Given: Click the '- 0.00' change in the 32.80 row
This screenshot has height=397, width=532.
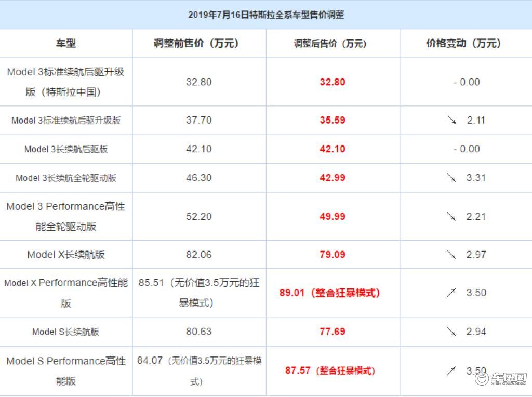Looking at the screenshot, I should 467,82.
